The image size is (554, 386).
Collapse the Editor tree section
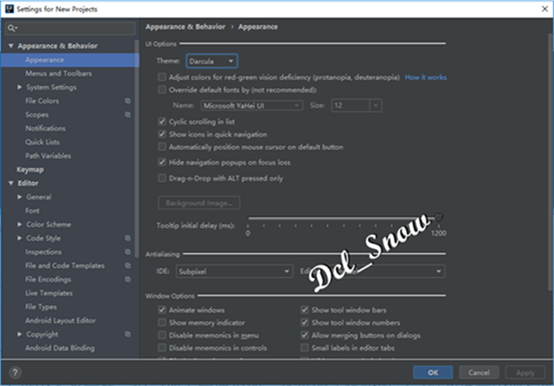[11, 183]
